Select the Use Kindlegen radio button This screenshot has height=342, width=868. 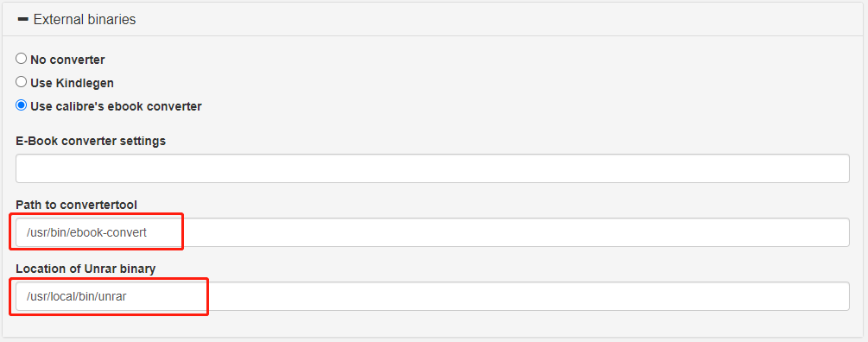click(x=21, y=82)
